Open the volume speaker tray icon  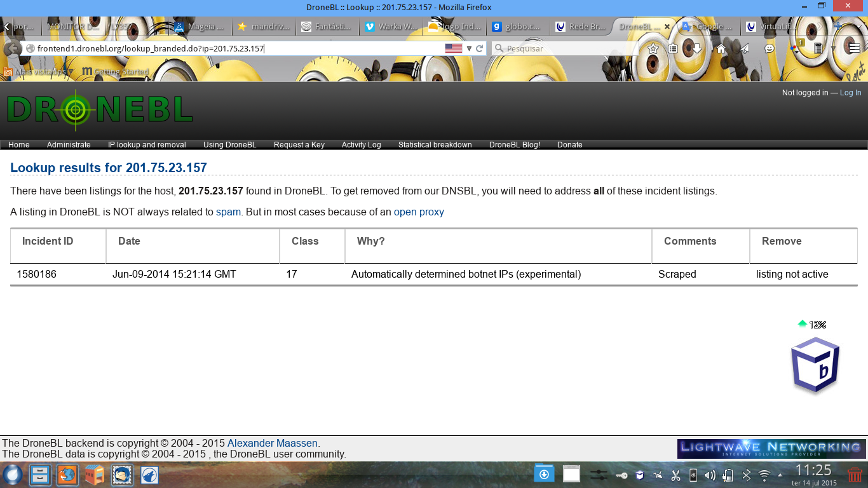[710, 475]
